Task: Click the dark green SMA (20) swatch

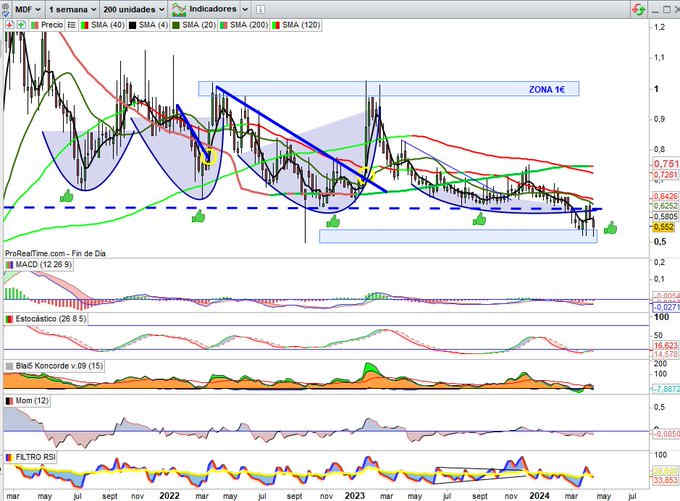Action: pos(175,25)
